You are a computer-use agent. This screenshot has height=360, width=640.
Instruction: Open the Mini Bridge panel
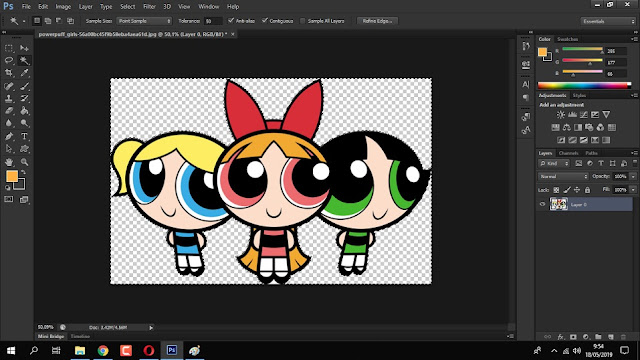(x=51, y=336)
